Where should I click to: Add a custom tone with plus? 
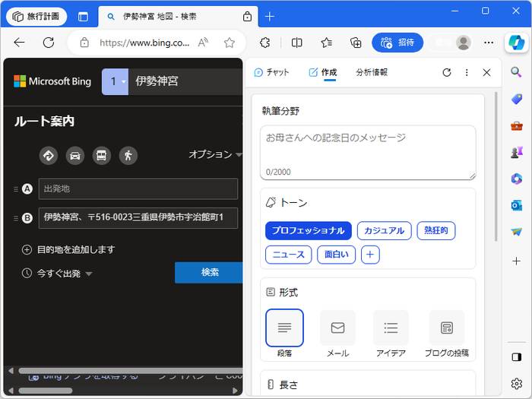(370, 255)
